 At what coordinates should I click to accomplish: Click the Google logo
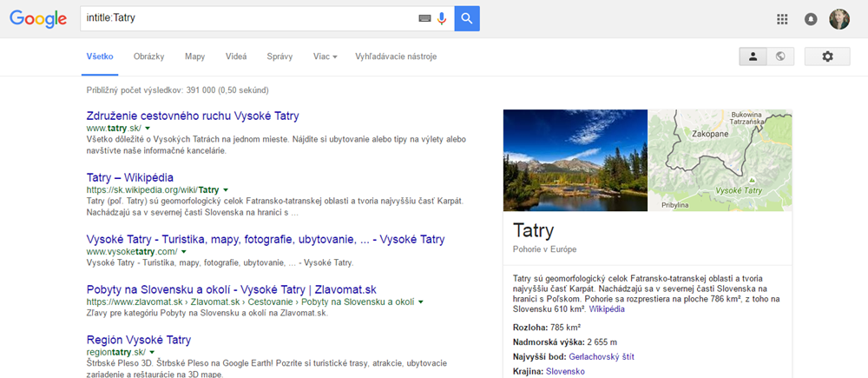pos(38,19)
